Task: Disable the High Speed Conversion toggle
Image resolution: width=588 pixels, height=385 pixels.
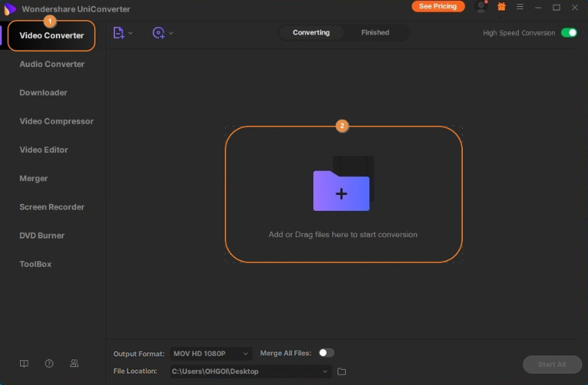Action: coord(569,32)
